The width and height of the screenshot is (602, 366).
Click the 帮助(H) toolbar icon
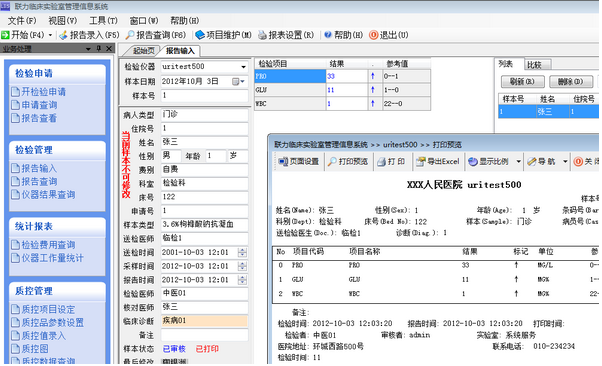point(328,35)
